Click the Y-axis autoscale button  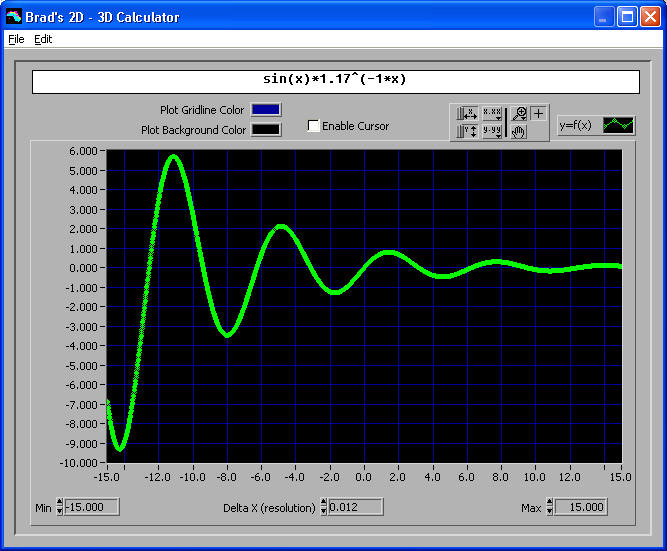coord(467,131)
